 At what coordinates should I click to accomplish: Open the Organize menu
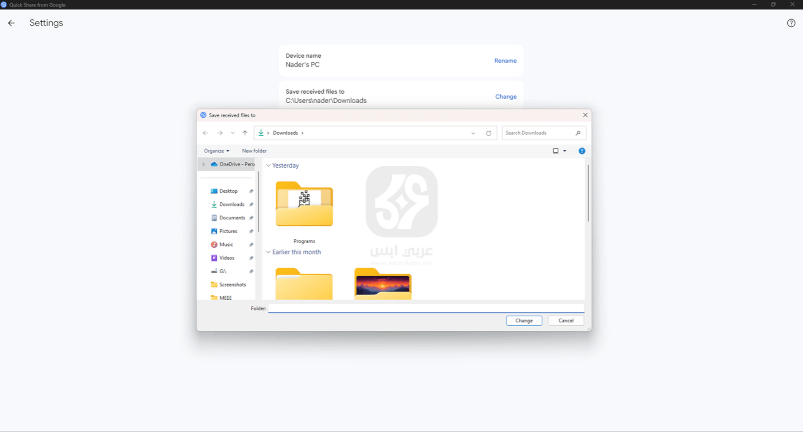216,151
